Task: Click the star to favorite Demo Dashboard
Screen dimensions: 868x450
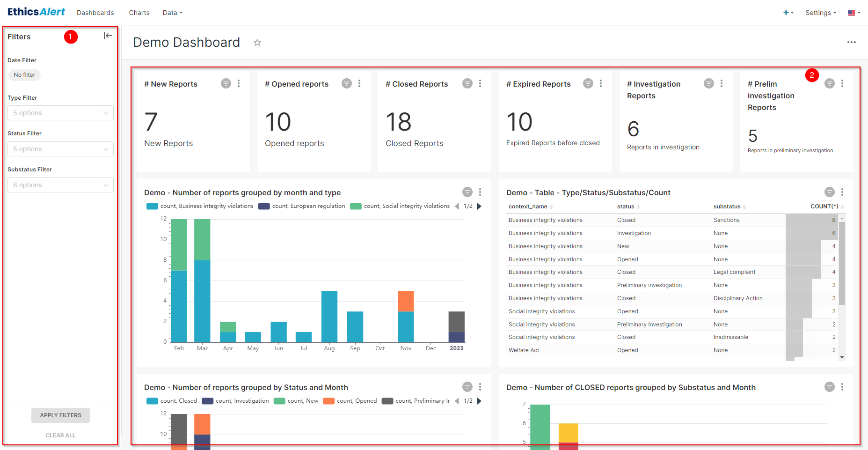Action: (x=257, y=42)
